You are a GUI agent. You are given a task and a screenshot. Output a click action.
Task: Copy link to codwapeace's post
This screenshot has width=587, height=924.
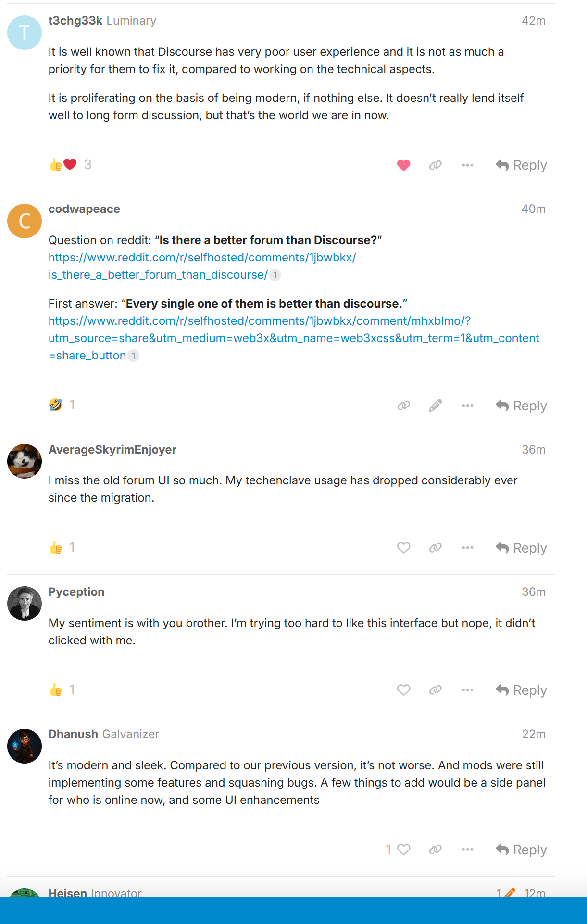[x=403, y=406]
